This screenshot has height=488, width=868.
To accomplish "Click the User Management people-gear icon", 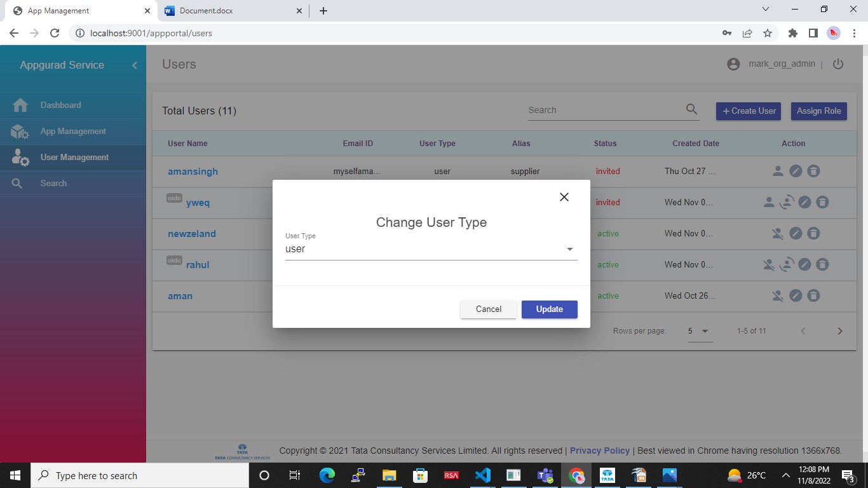I will 20,158.
